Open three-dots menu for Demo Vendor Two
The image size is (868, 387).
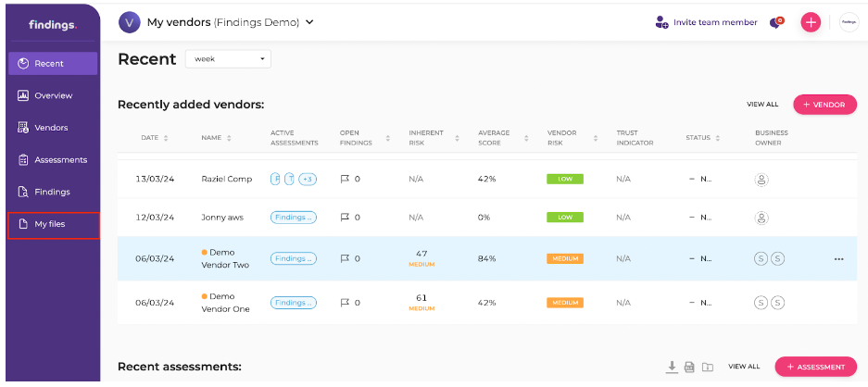pyautogui.click(x=838, y=259)
